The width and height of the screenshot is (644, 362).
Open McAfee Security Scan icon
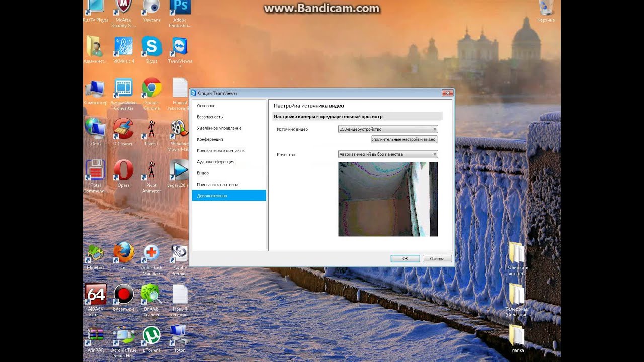(123, 13)
